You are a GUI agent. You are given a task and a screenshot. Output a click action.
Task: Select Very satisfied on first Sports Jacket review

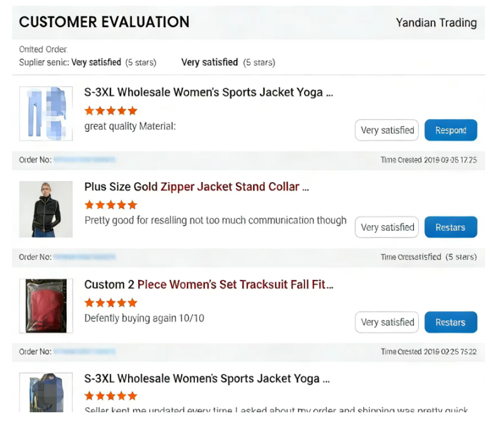pos(387,130)
